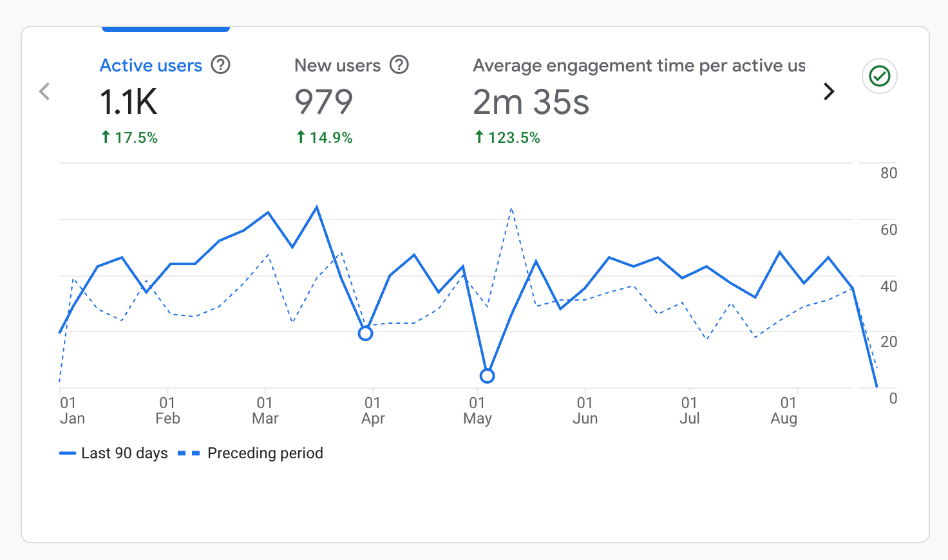Switch to the New users metric tab
The height and width of the screenshot is (560, 948).
pos(337,66)
